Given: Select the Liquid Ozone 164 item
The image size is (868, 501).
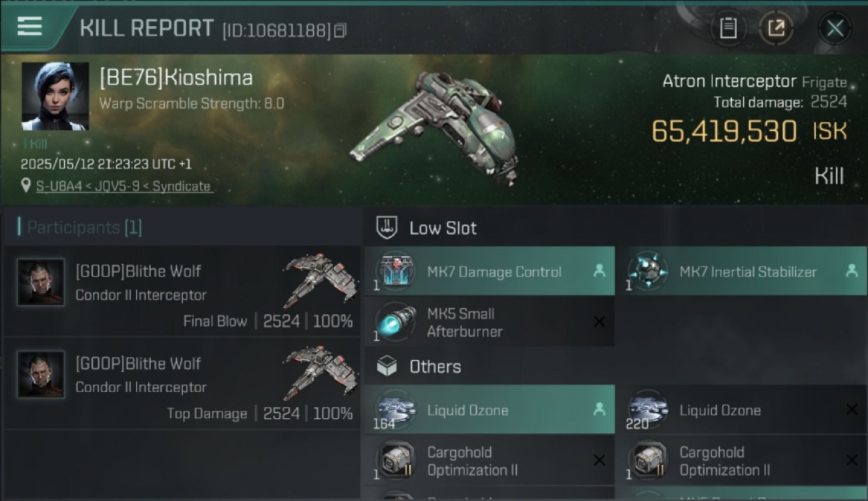Looking at the screenshot, I should click(489, 410).
